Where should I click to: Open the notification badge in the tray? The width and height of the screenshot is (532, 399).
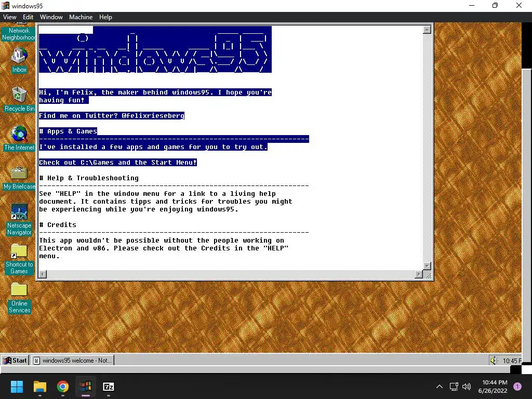pyautogui.click(x=517, y=387)
